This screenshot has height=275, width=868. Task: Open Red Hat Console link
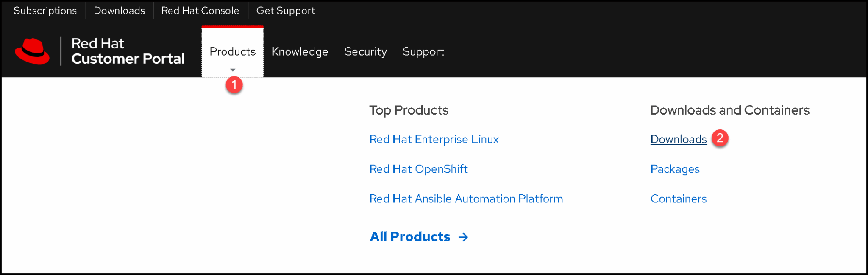pyautogui.click(x=200, y=11)
